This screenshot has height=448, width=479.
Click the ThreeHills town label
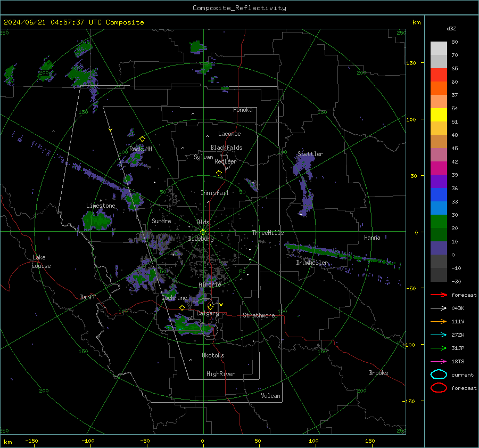pos(268,233)
